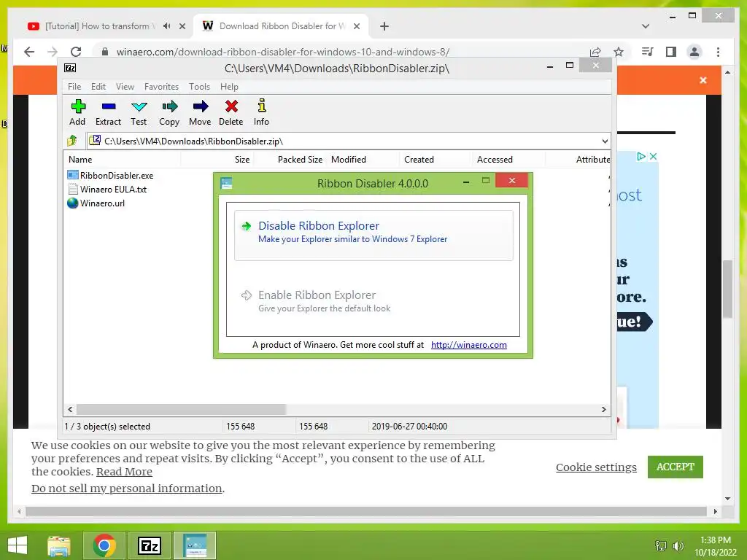
Task: Expand the 7-Zip address bar dropdown
Action: pyautogui.click(x=605, y=141)
